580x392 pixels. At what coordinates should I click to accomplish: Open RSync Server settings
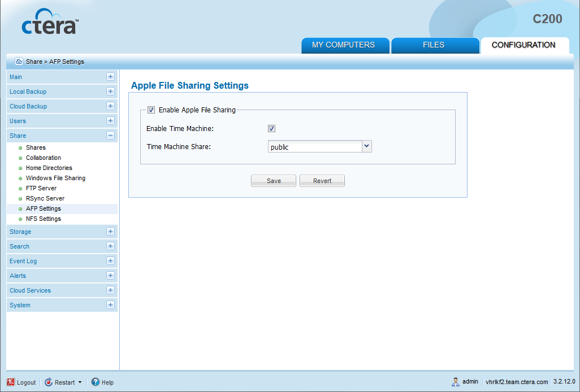[45, 198]
